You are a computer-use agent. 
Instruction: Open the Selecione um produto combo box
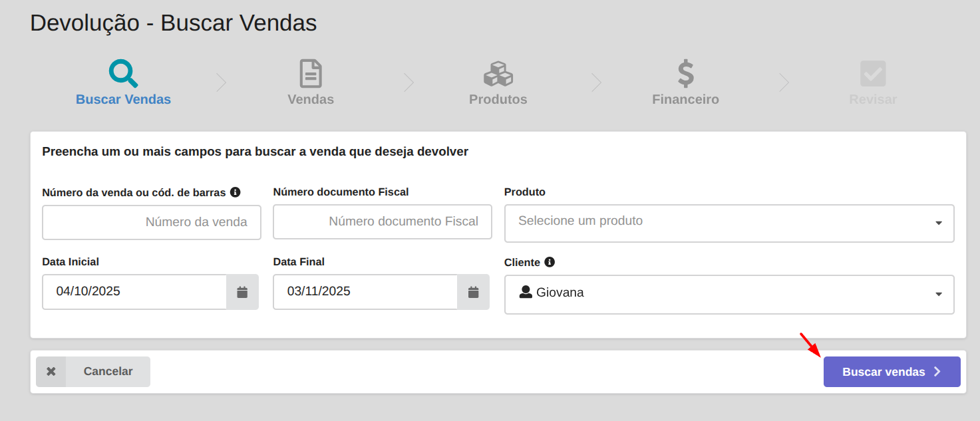tap(719, 223)
